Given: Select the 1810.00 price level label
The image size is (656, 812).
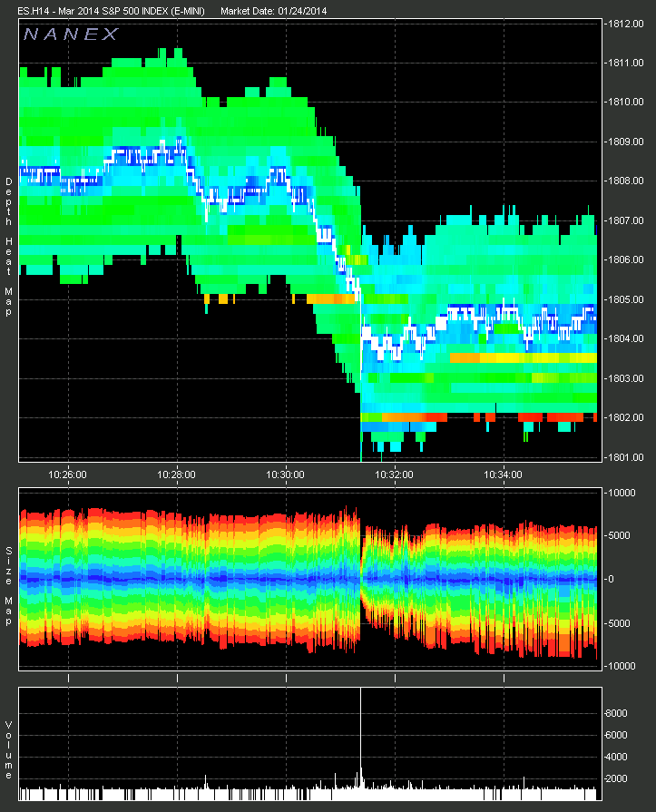Looking at the screenshot, I should (x=625, y=102).
